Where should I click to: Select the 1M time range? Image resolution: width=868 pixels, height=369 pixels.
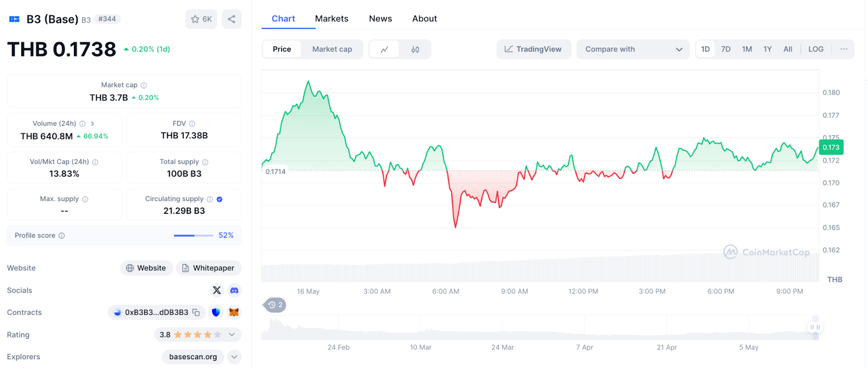click(747, 49)
